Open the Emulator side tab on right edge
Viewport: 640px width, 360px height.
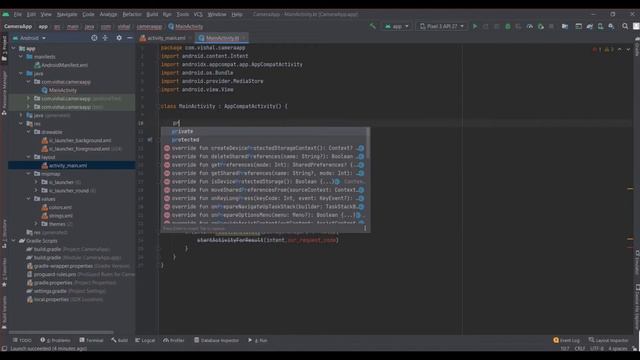click(x=637, y=262)
